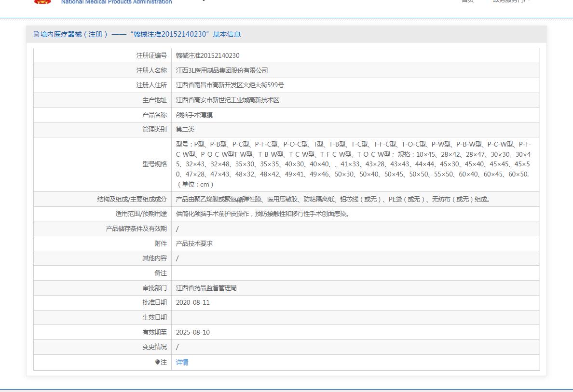Click the model list text starting 型号：P型
Viewport: 573px width, 392px height.
click(353, 164)
